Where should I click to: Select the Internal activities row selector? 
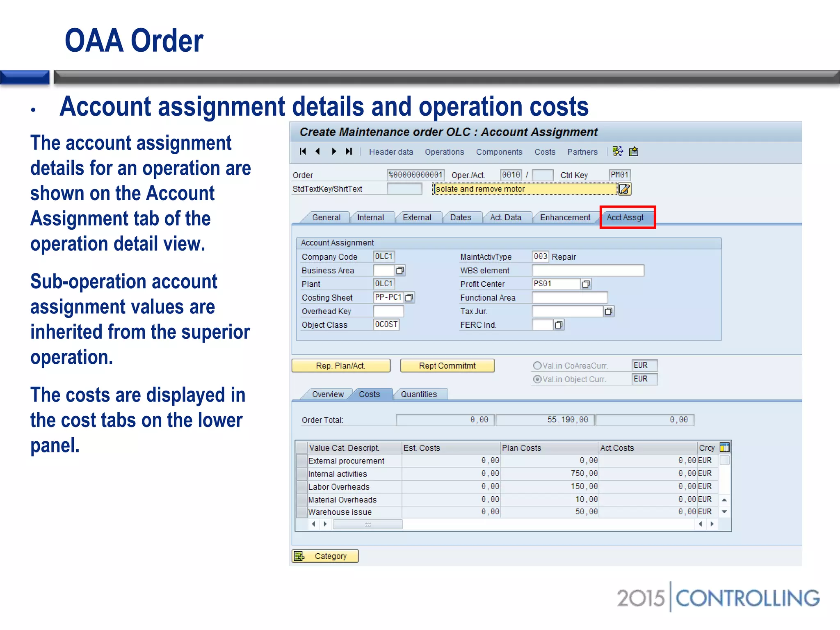[x=302, y=474]
